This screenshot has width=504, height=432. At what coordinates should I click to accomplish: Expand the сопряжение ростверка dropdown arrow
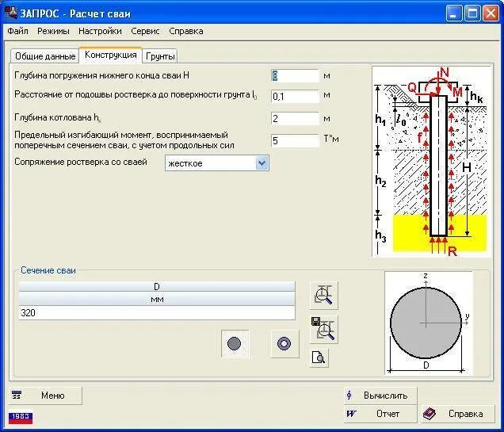[262, 163]
